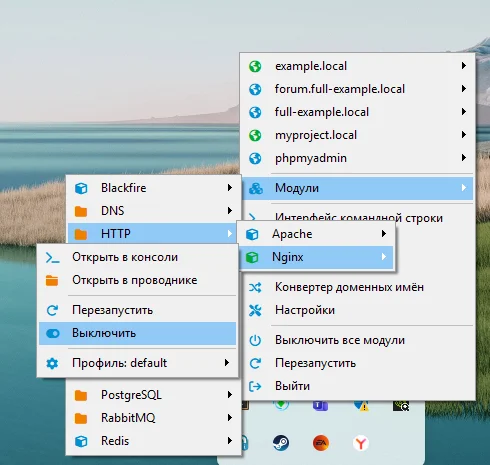Expand the Redis submenu arrow
This screenshot has height=465, width=490.
click(x=230, y=441)
